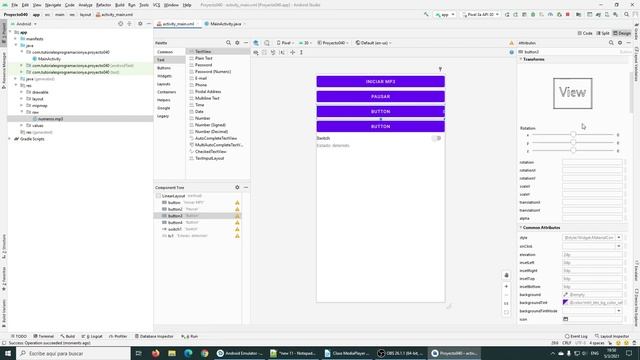The height and width of the screenshot is (360, 640).
Task: Select Buttons category in Palette
Action: tap(164, 68)
